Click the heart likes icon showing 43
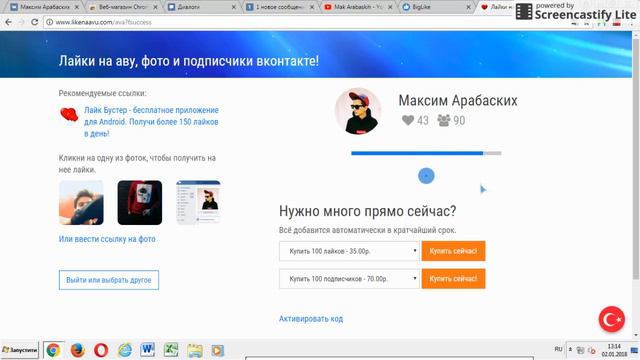The width and height of the screenshot is (640, 360). click(x=408, y=120)
